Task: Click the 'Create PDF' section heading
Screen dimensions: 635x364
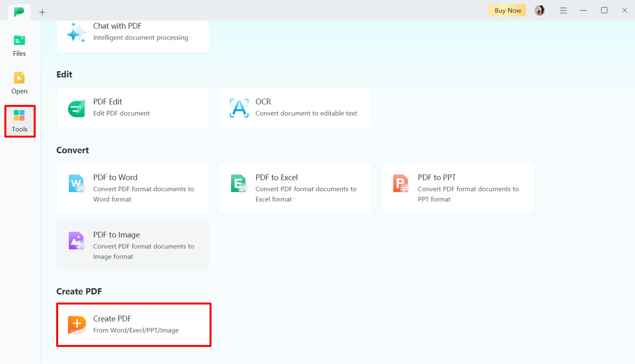Action: pos(79,291)
